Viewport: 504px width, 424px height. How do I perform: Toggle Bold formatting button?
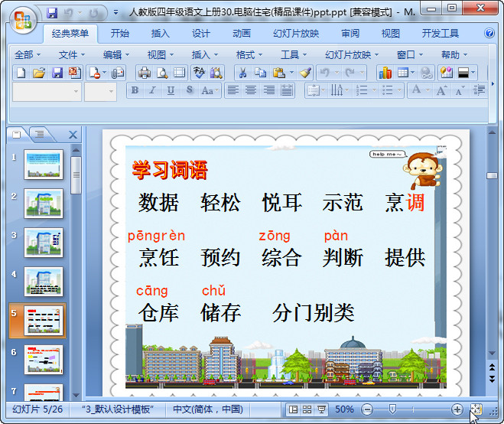click(135, 90)
